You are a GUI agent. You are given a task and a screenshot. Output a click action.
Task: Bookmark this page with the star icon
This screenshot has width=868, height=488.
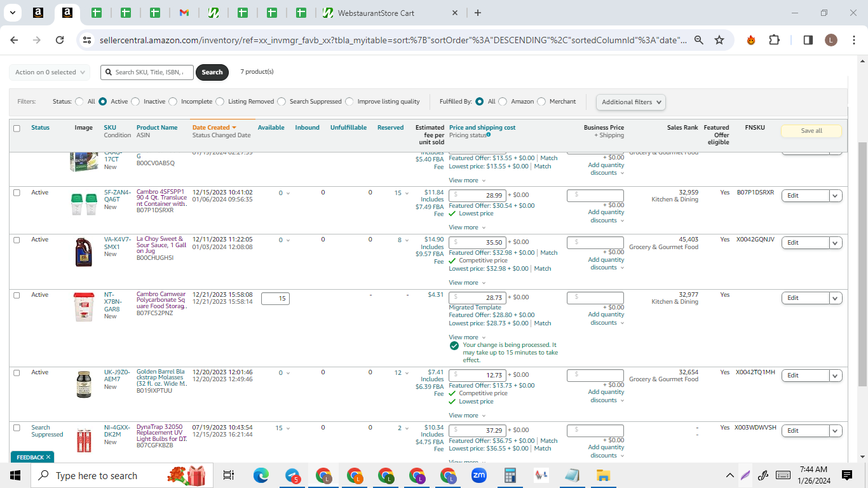(719, 40)
